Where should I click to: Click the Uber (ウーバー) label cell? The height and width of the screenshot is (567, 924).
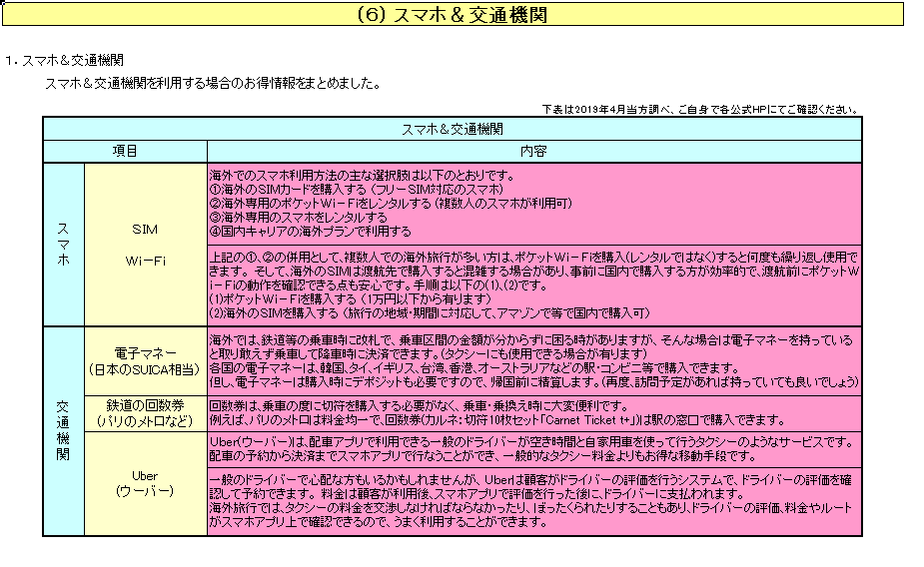[145, 483]
